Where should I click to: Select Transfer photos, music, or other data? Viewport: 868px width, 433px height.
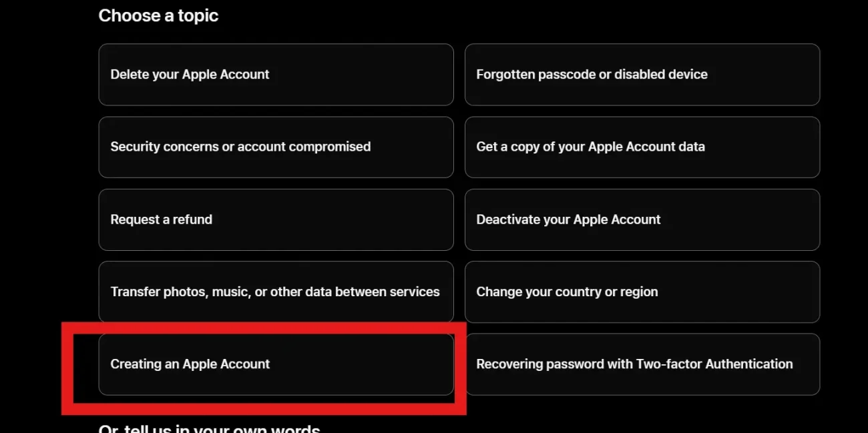[x=276, y=292]
